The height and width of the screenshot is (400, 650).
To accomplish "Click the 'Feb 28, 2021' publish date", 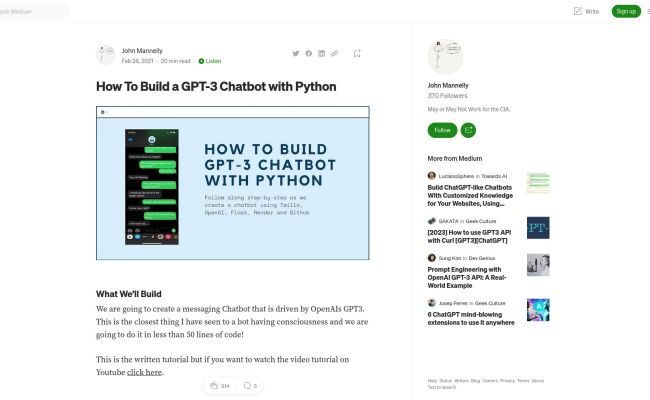I will tap(137, 61).
